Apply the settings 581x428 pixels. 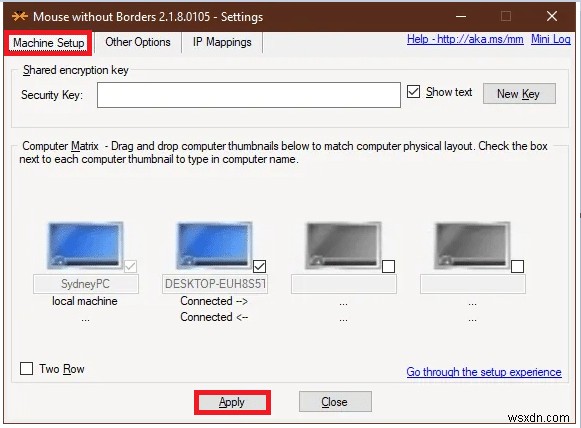(232, 402)
